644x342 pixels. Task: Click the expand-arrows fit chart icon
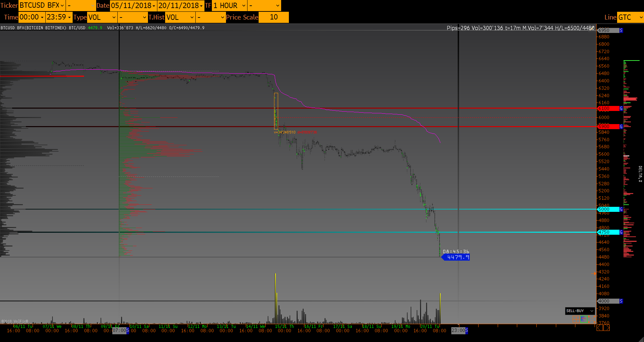coord(592,319)
